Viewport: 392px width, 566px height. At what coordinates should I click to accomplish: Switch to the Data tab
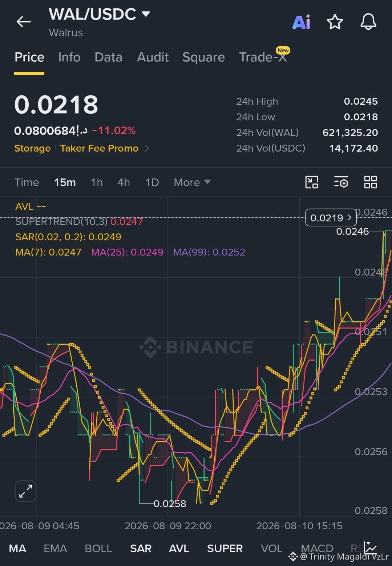click(x=108, y=57)
